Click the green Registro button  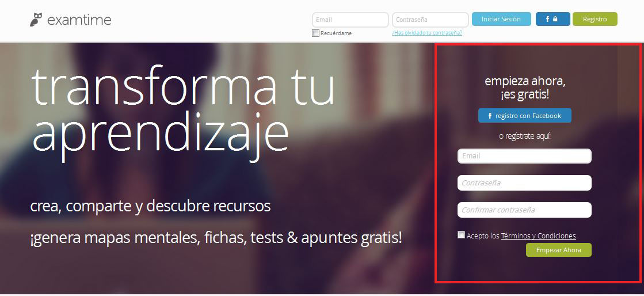595,19
